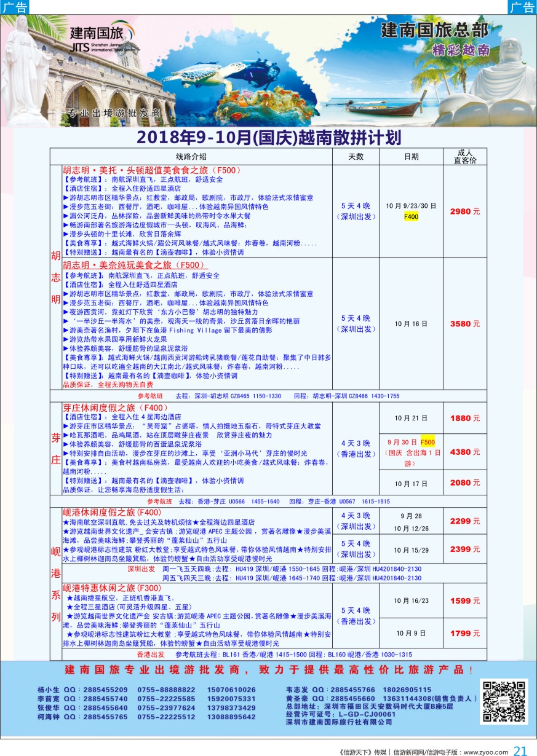
Task: Open 岘港特惠休闲之旅 (F300) route title
Action: 112,587
